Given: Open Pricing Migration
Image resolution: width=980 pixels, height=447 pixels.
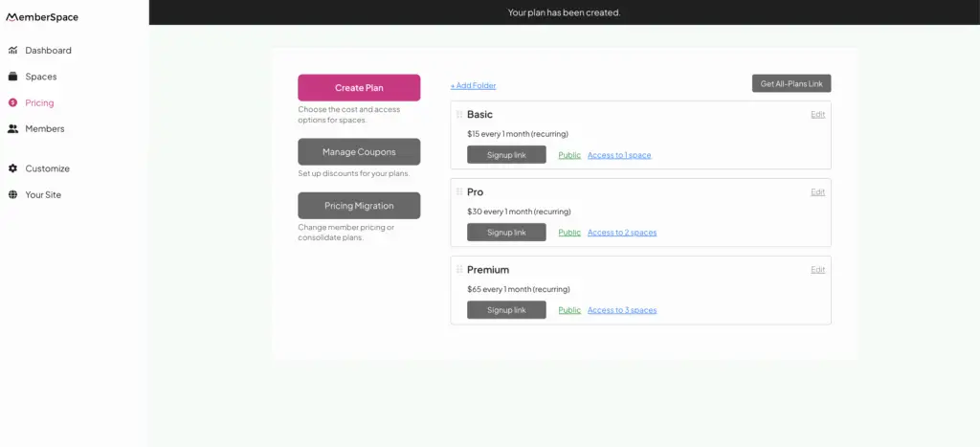Looking at the screenshot, I should [x=359, y=206].
